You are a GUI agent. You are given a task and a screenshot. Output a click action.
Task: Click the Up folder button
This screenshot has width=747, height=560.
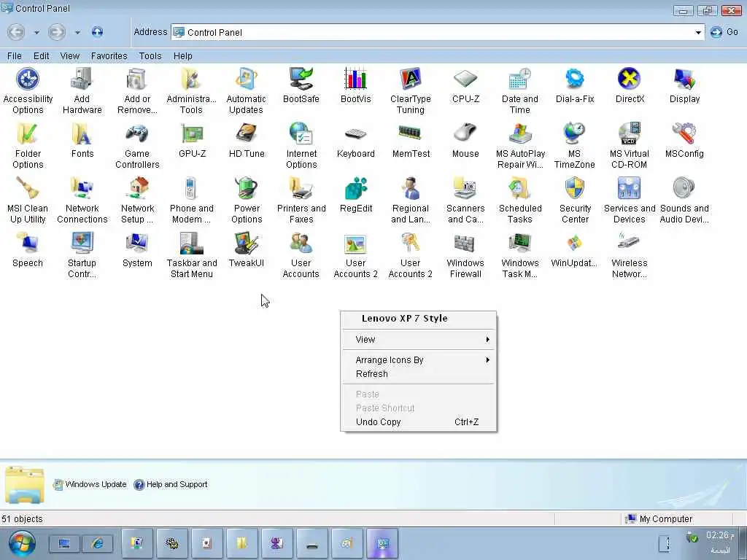97,32
